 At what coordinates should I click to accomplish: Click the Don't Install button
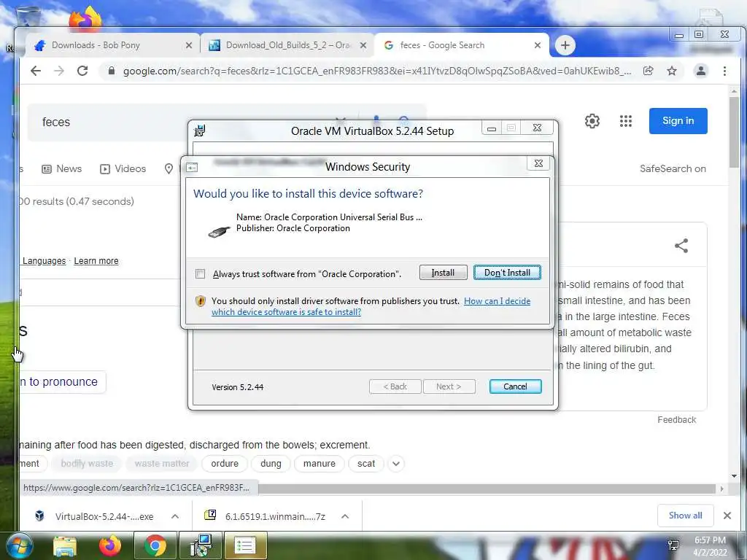(507, 273)
